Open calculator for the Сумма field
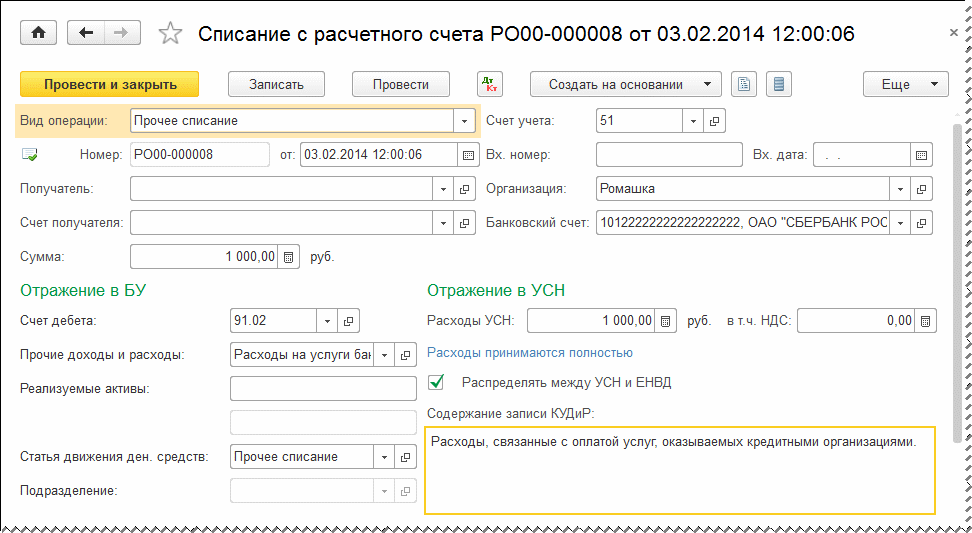 pyautogui.click(x=289, y=257)
